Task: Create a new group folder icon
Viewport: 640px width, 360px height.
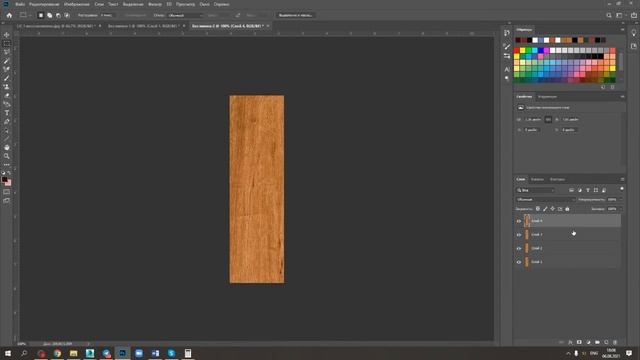Action: pyautogui.click(x=597, y=342)
